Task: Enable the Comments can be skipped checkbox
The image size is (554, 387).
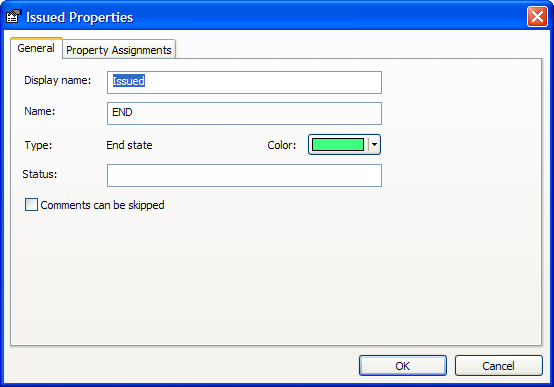Action: [31, 205]
